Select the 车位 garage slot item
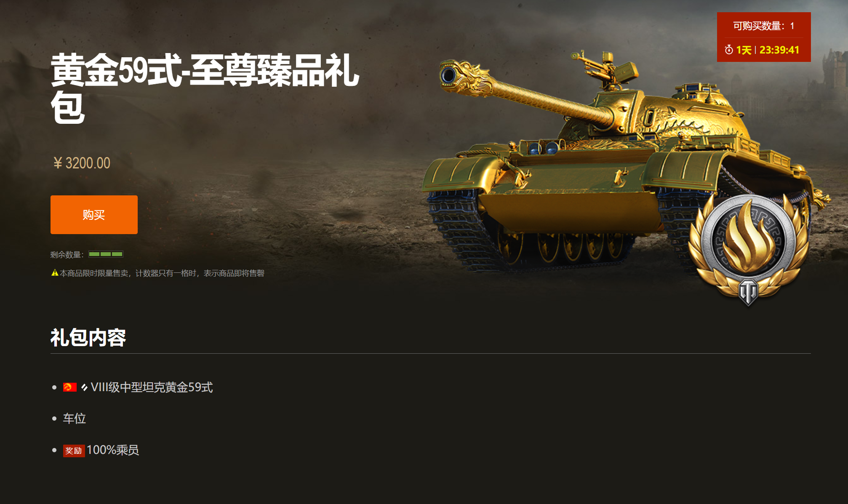 coord(75,419)
